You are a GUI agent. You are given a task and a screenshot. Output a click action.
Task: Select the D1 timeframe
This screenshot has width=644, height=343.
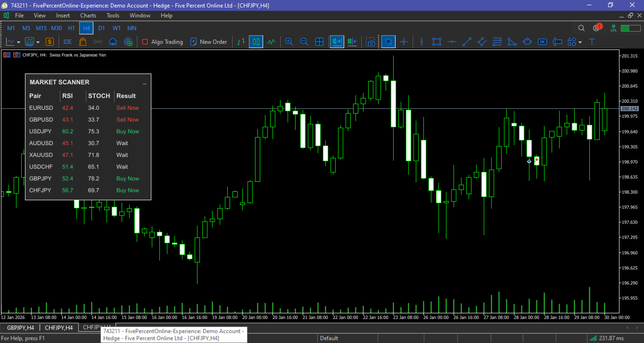tap(101, 28)
